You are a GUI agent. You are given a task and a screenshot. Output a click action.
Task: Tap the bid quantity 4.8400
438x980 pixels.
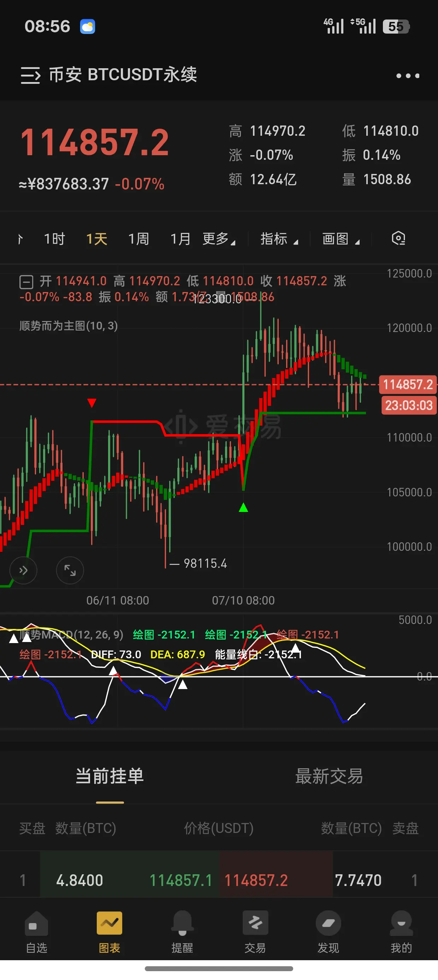[79, 880]
